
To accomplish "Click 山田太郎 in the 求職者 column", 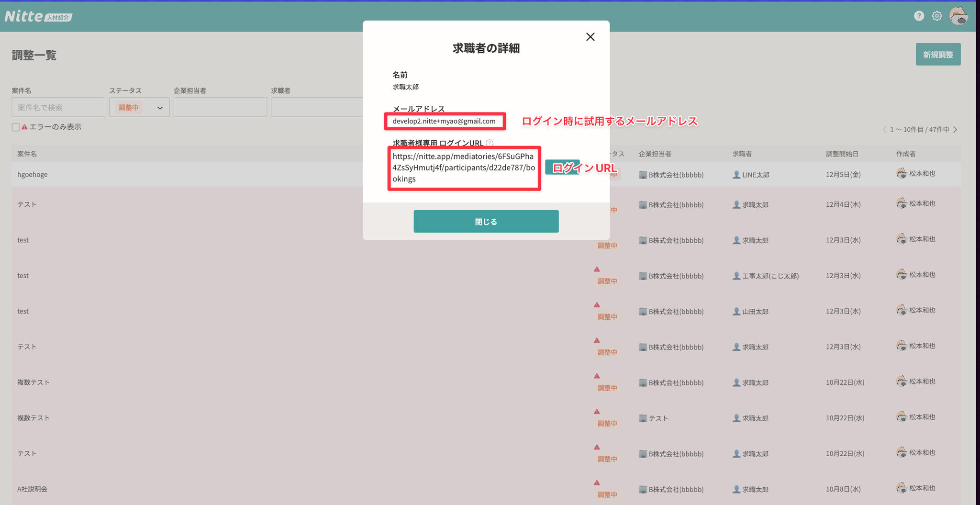I will [x=755, y=311].
